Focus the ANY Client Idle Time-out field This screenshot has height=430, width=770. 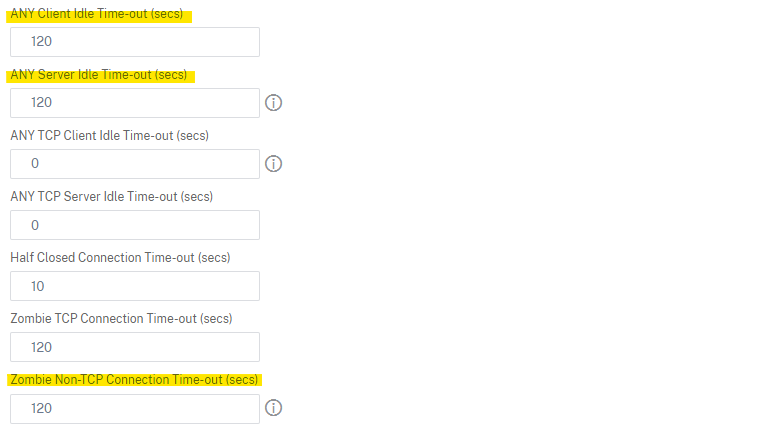click(135, 42)
